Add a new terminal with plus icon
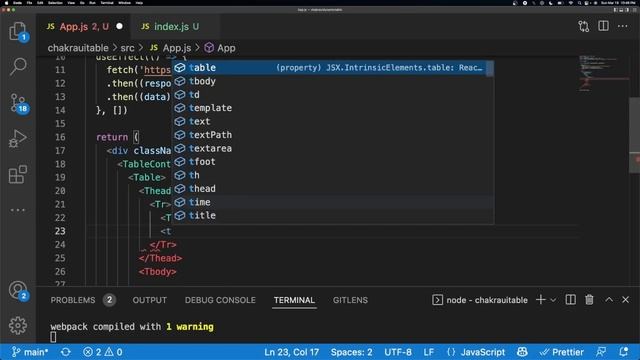Screen dimensions: 640x360 [541, 300]
